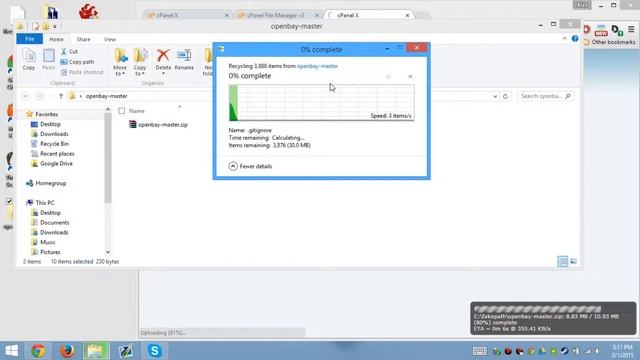Select Cut in the Clipboard group
Image resolution: width=640 pixels, height=360 pixels.
click(69, 51)
